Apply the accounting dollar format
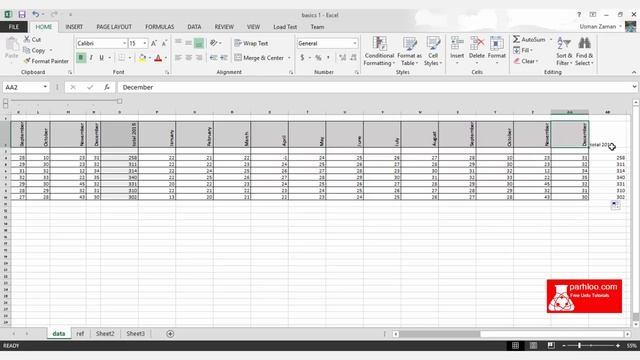This screenshot has height=360, width=640. click(302, 58)
